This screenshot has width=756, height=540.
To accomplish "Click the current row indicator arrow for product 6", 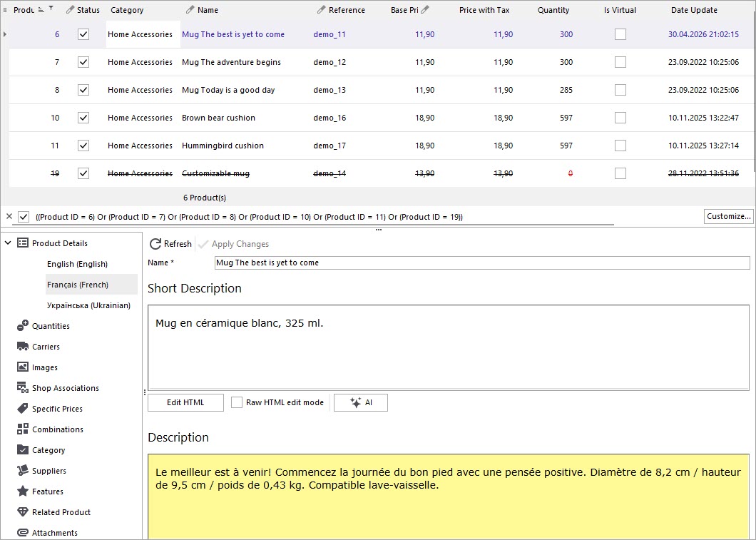I will [x=5, y=34].
